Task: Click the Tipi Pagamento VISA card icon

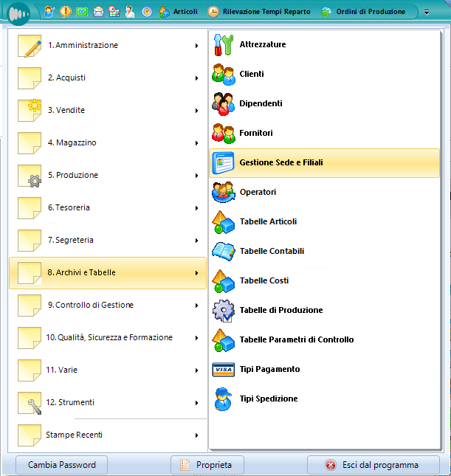Action: click(223, 370)
